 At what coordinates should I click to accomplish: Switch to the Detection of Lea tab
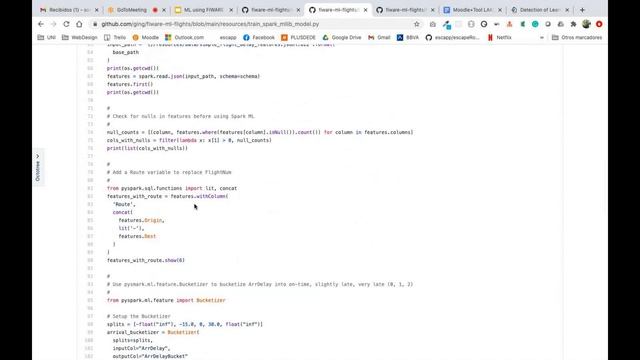click(x=539, y=10)
